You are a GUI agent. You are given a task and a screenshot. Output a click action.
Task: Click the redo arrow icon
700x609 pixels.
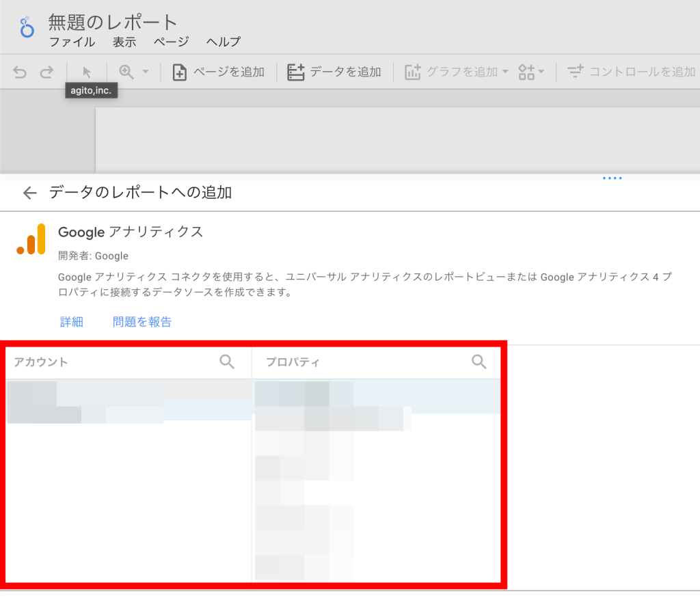pyautogui.click(x=46, y=72)
